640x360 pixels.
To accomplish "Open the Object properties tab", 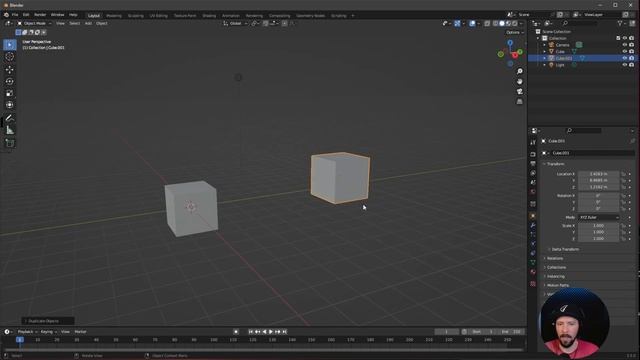I will coord(533,216).
